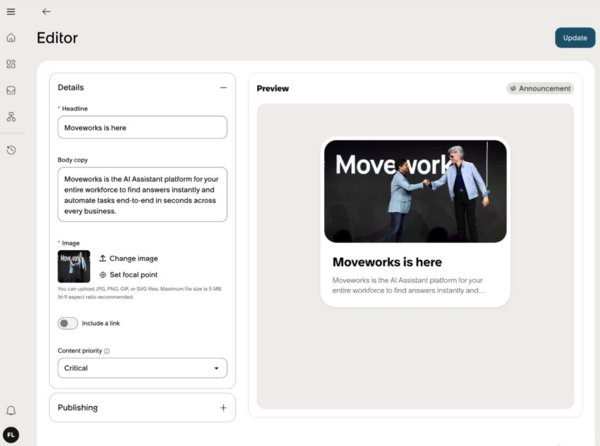Click the Content priority info icon
Viewport: 600px width, 446px height.
(x=107, y=351)
